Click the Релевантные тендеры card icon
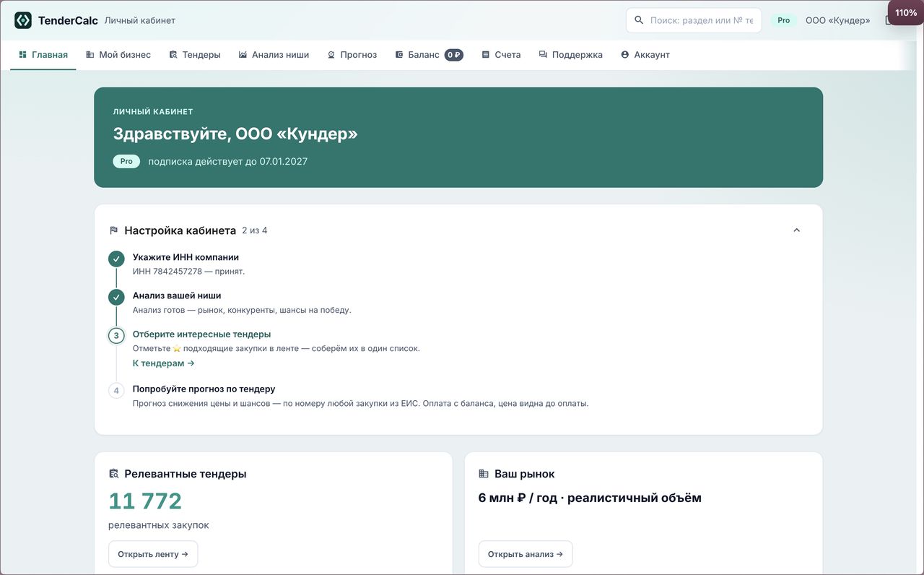924x575 pixels. click(x=113, y=474)
